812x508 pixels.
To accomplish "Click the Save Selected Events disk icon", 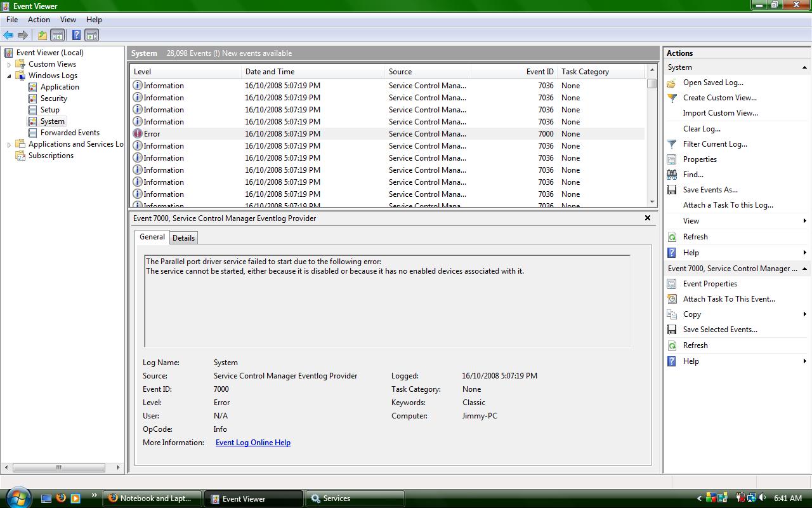I will coord(672,330).
